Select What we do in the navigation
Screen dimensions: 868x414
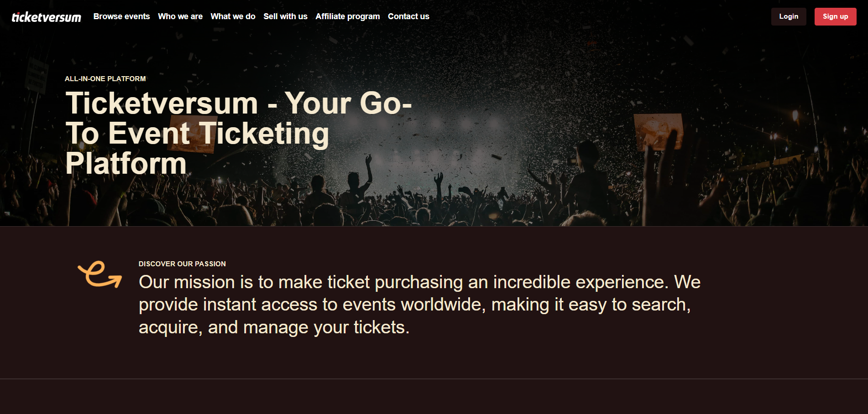[x=233, y=16]
